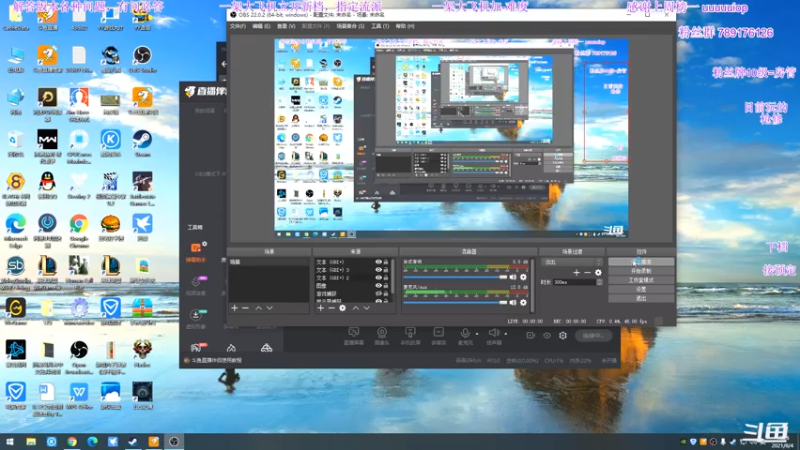Open the Douyu settings gear beside the connect button

(563, 336)
